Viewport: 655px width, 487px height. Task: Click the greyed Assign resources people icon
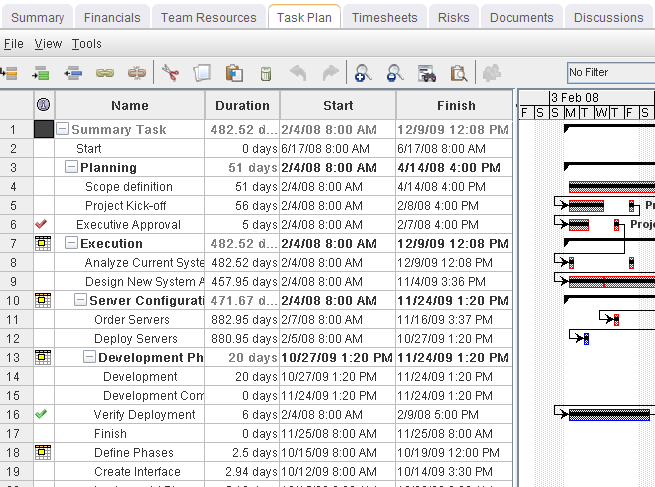click(x=492, y=73)
